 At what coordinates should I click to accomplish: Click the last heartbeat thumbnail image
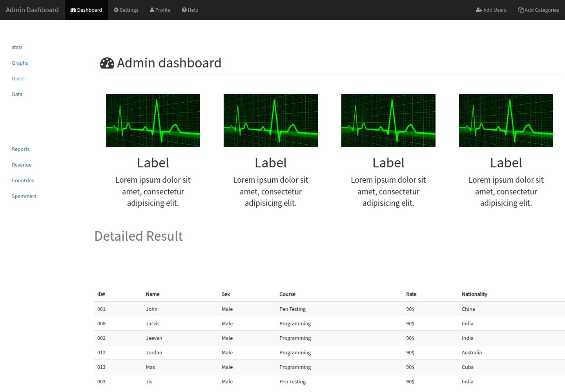point(506,120)
